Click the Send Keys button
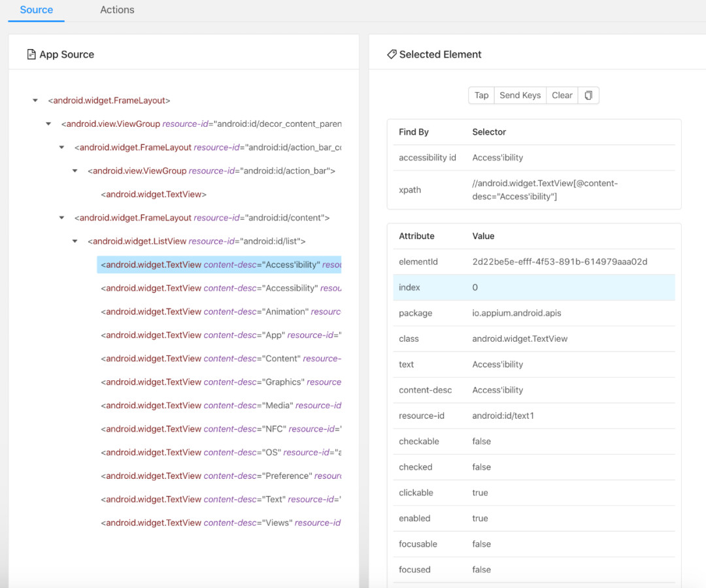 (520, 95)
